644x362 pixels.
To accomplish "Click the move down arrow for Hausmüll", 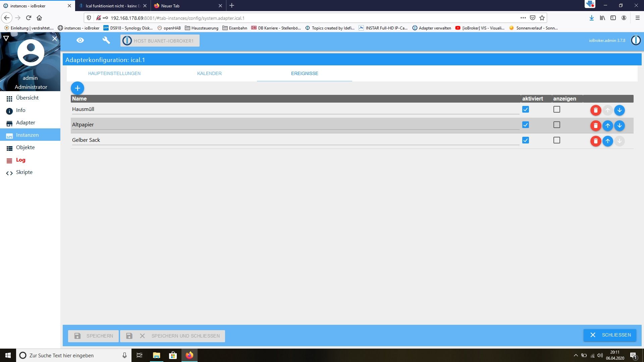I will pyautogui.click(x=619, y=110).
